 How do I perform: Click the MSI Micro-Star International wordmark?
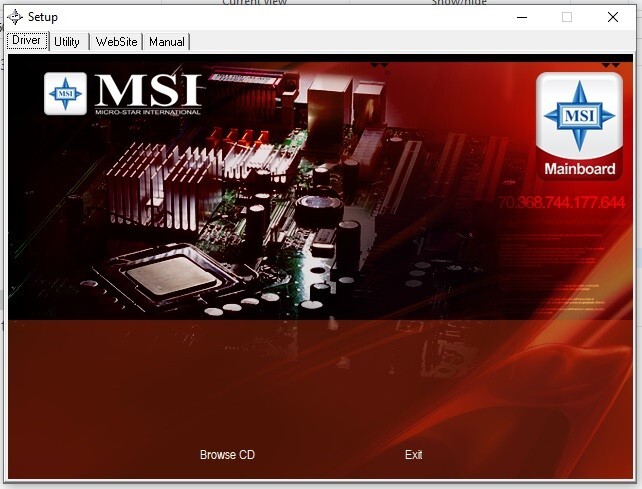point(148,94)
